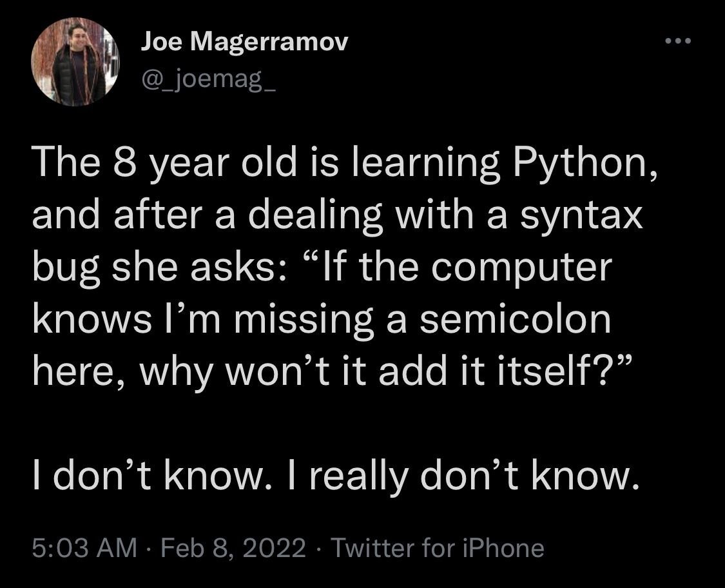725x588 pixels.
Task: Click the word semicolon in the tweet
Action: click(x=514, y=320)
